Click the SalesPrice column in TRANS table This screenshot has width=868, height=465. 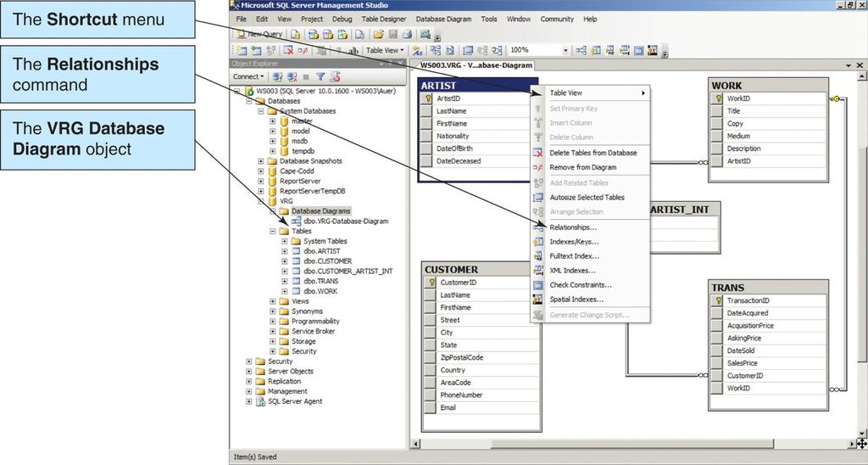coord(768,363)
